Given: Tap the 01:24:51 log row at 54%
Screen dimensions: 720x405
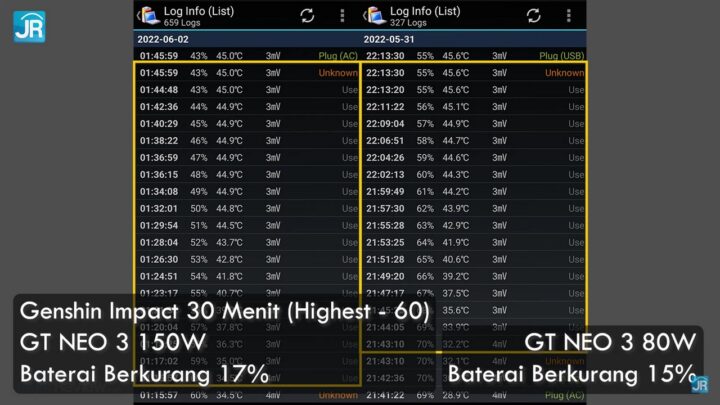Looking at the screenshot, I should tap(246, 276).
